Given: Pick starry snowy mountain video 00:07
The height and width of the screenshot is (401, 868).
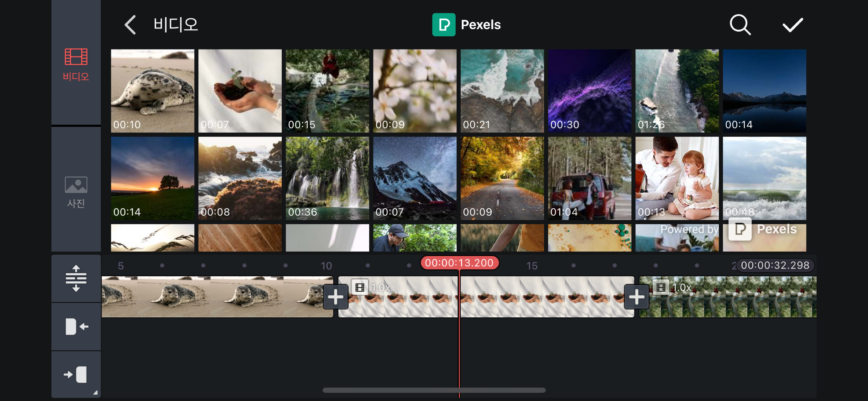Looking at the screenshot, I should click(415, 178).
